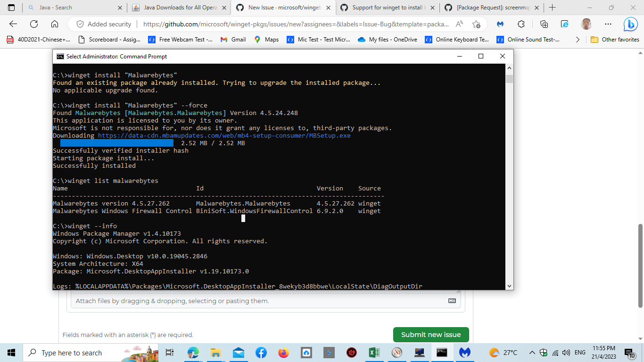The image size is (644, 362).
Task: Switch ENG input language
Action: click(580, 353)
